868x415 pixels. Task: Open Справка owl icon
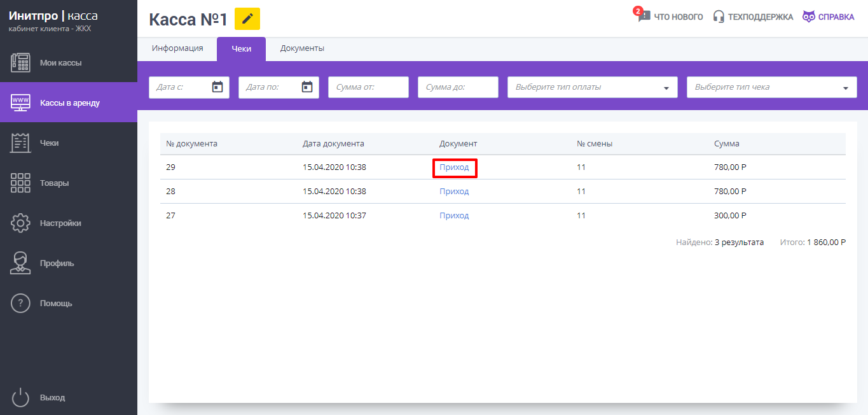tap(808, 17)
